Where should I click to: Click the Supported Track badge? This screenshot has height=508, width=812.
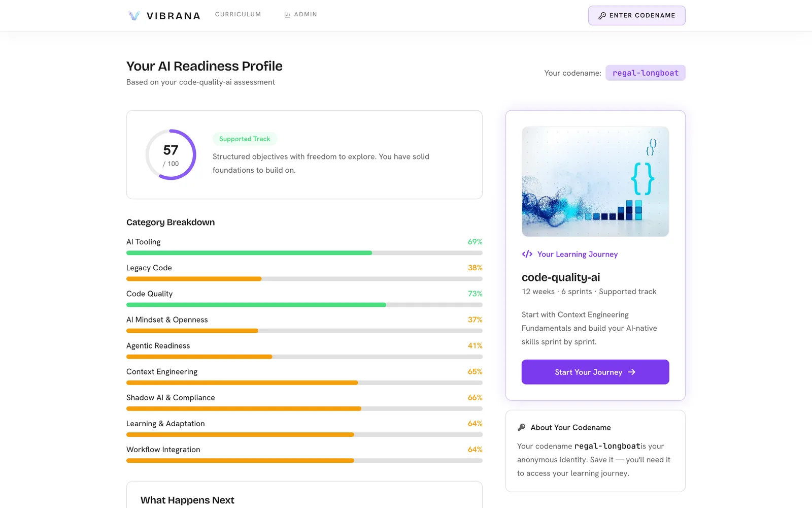pos(245,139)
